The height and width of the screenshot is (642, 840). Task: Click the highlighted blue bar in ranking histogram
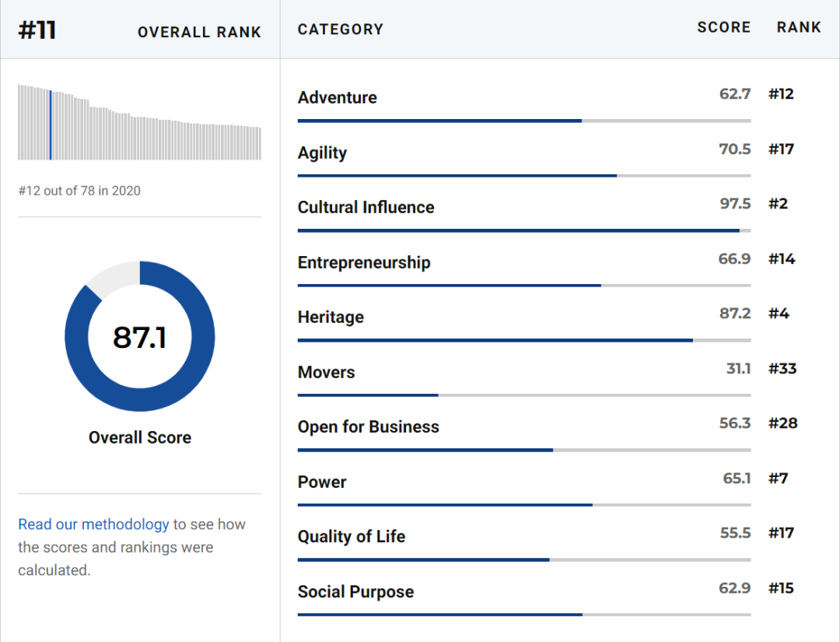point(51,125)
